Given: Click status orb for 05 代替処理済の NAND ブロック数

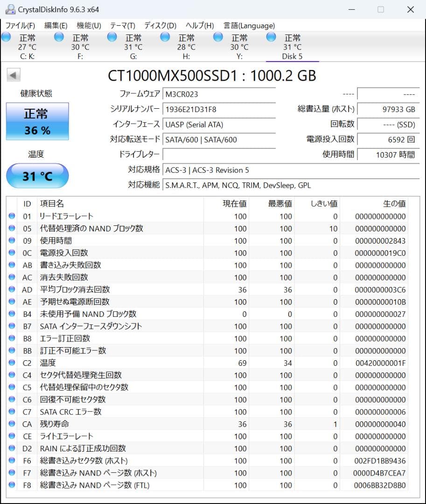Looking at the screenshot, I should (12, 228).
